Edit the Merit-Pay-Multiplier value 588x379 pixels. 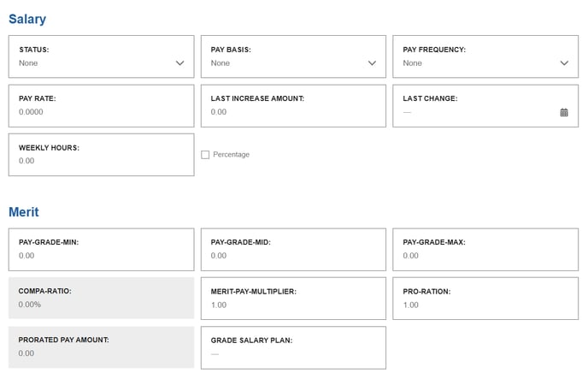[x=293, y=299]
